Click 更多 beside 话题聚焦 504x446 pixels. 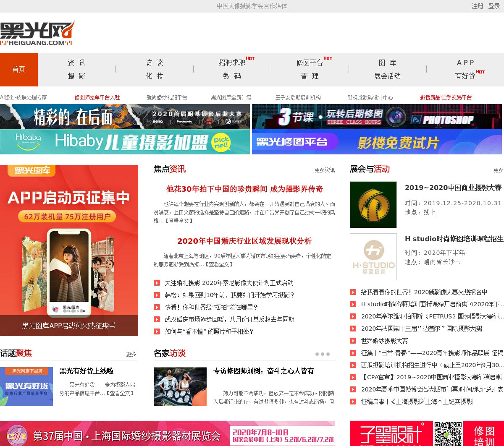pyautogui.click(x=131, y=354)
